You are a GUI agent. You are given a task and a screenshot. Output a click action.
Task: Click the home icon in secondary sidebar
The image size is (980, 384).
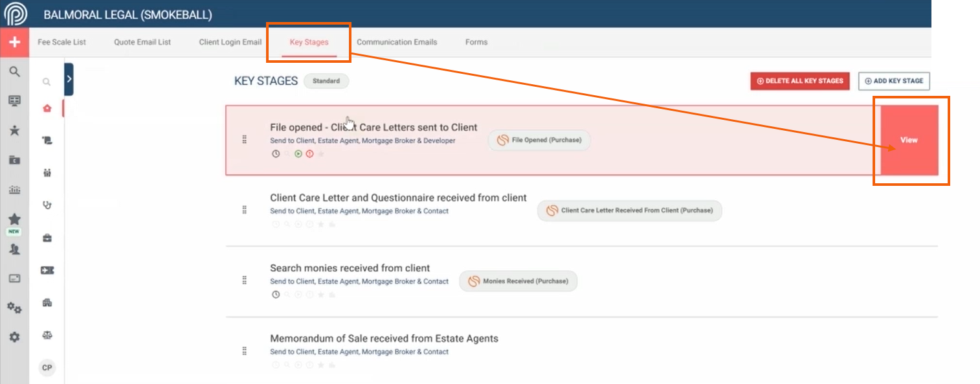tap(47, 108)
